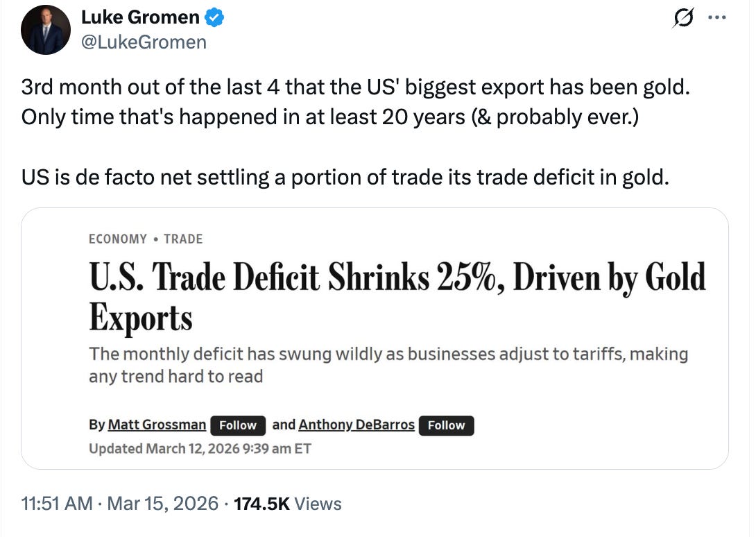
Task: Open the @LukeGromen handle link
Action: (144, 42)
